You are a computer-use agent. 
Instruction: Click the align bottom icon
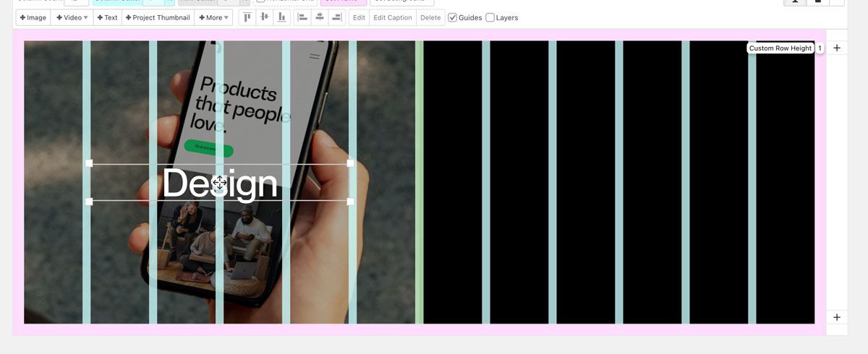coord(281,17)
